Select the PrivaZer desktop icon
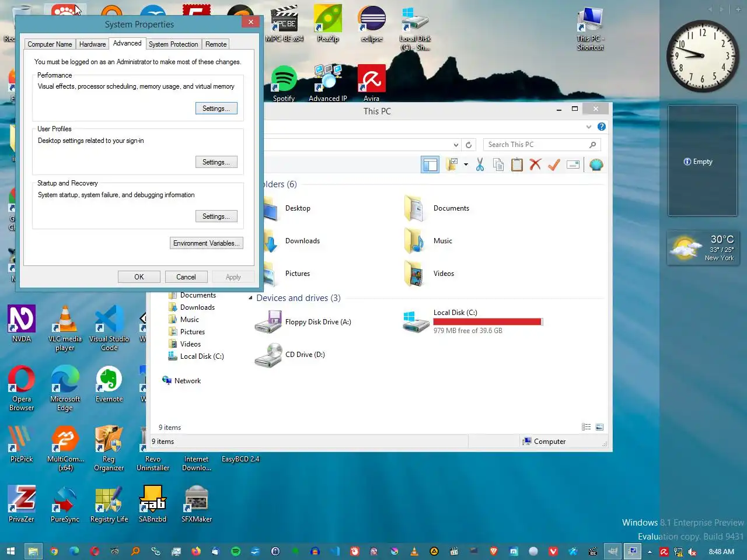The image size is (747, 560). [22, 504]
